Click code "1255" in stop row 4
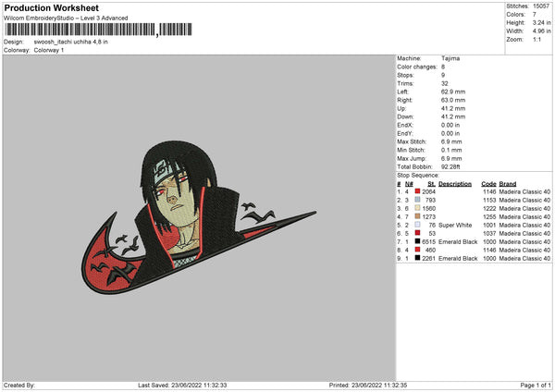 click(x=489, y=217)
